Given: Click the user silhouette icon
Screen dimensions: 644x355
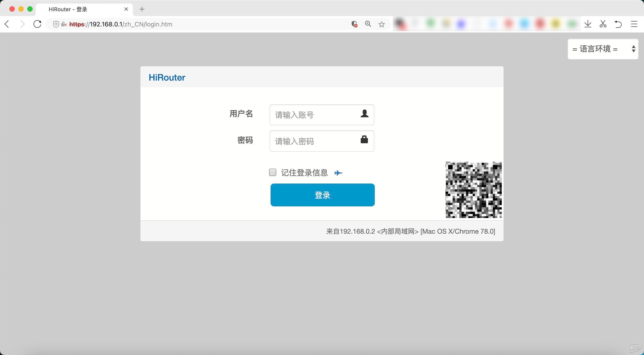Looking at the screenshot, I should [364, 113].
